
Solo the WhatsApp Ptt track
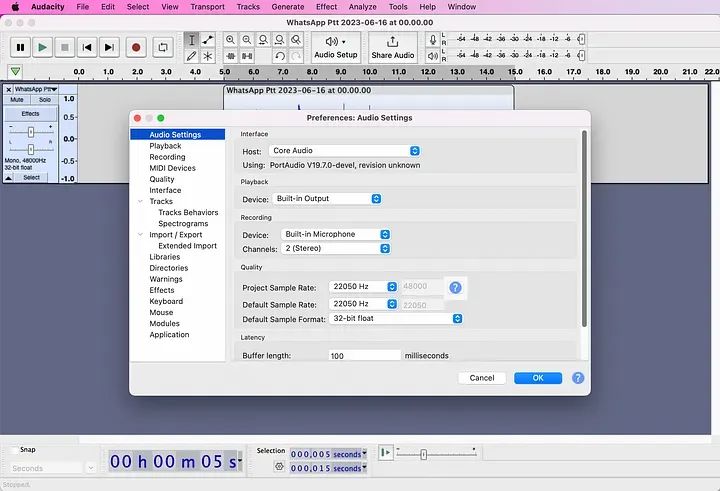tap(45, 100)
